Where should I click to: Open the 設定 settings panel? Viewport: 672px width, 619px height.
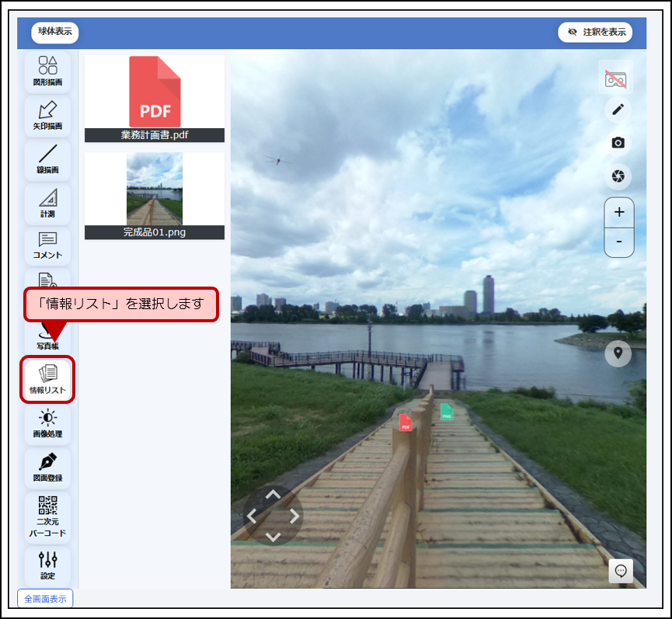click(x=47, y=566)
